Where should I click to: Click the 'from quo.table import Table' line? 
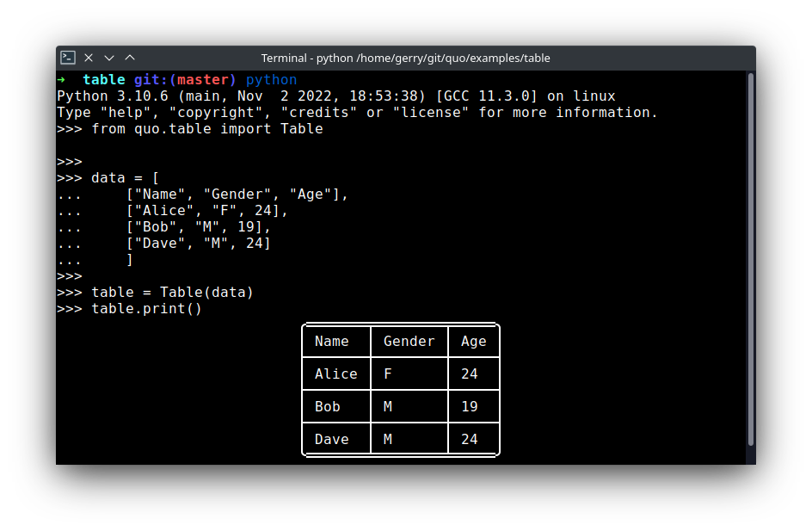[x=206, y=129]
